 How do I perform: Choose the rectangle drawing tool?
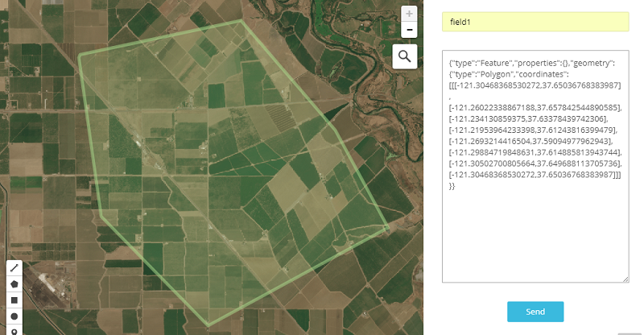[14, 300]
